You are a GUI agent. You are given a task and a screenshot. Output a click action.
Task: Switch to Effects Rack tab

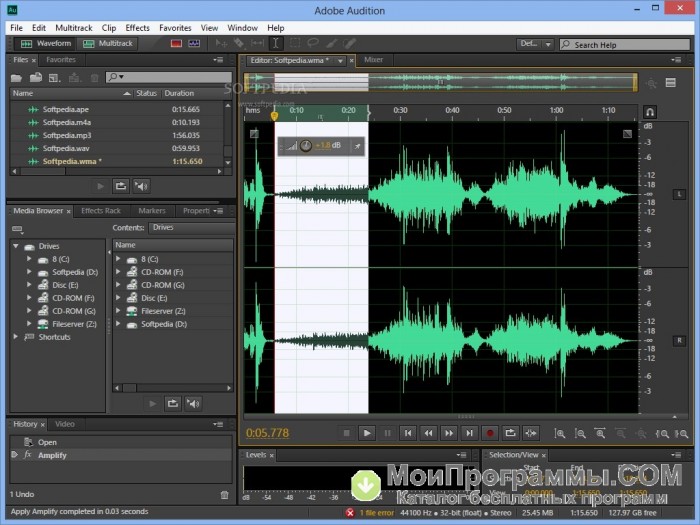click(101, 211)
